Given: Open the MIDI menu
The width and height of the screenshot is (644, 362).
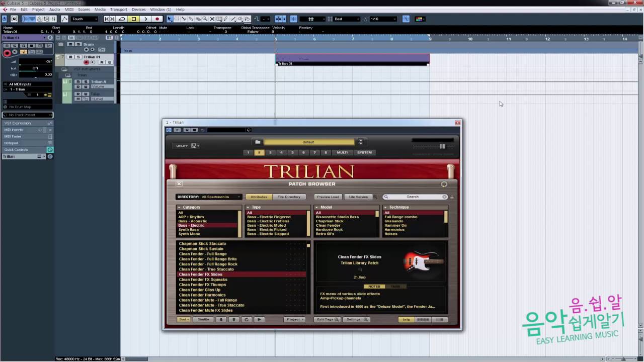Looking at the screenshot, I should pos(69,10).
